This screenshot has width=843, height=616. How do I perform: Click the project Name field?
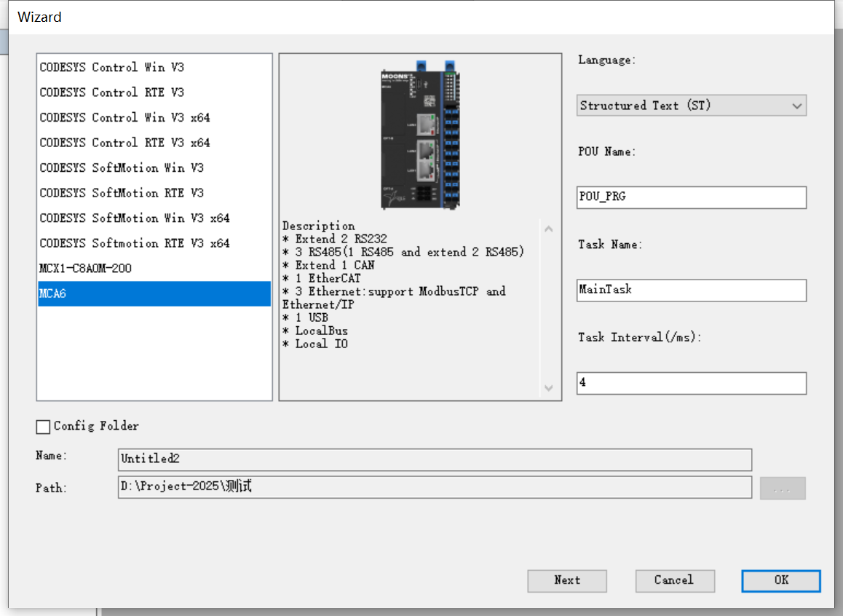click(x=435, y=459)
